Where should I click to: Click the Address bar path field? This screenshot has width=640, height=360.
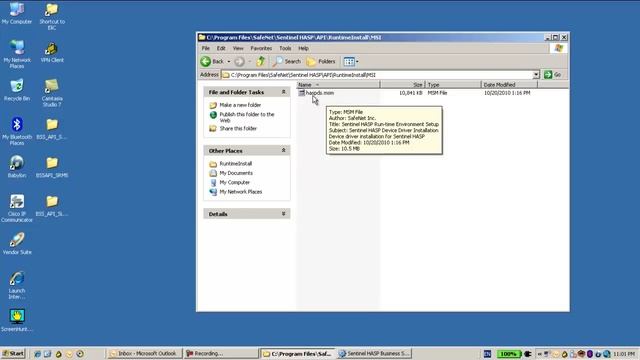[377, 75]
